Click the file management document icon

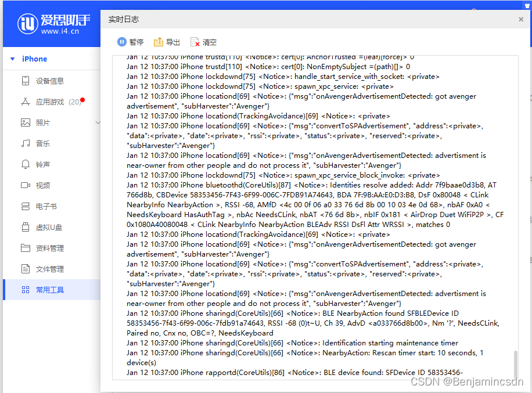pos(26,269)
